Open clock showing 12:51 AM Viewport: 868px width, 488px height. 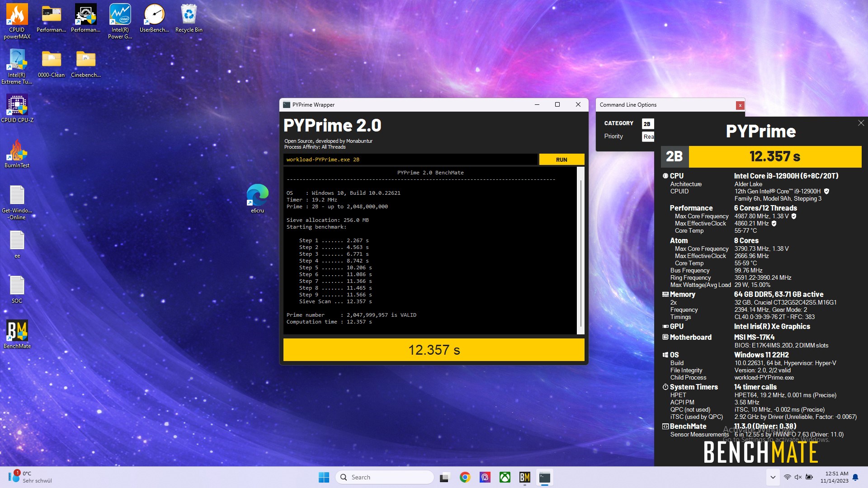(x=835, y=477)
